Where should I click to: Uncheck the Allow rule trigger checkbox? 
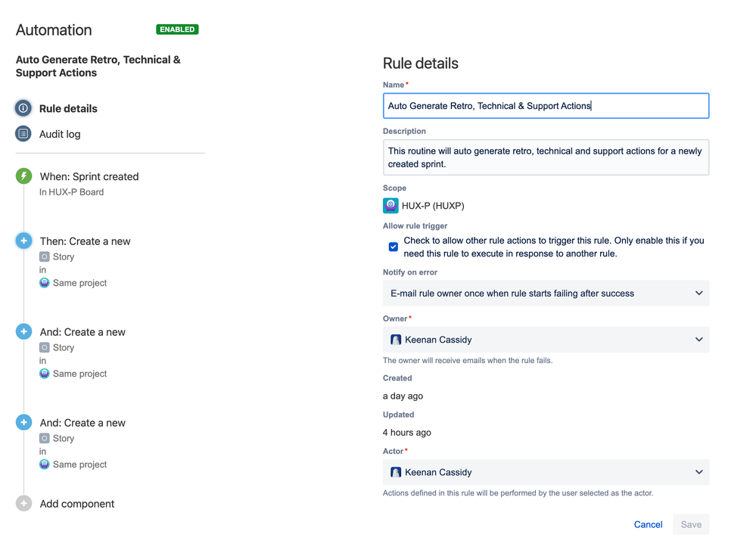pos(394,247)
